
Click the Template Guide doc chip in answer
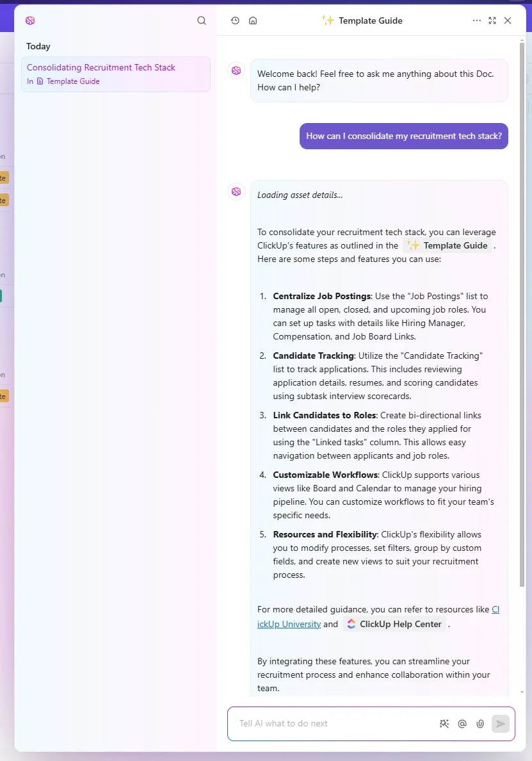448,245
